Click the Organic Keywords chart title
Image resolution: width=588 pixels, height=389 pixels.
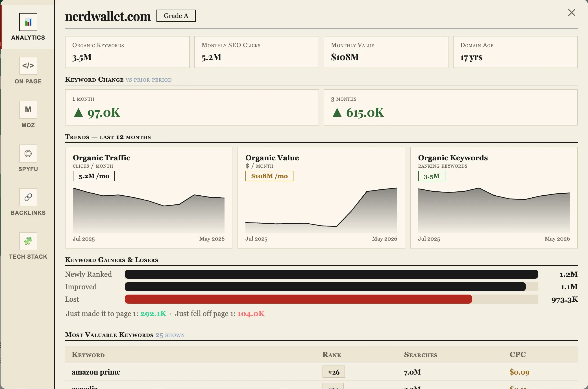click(x=453, y=158)
